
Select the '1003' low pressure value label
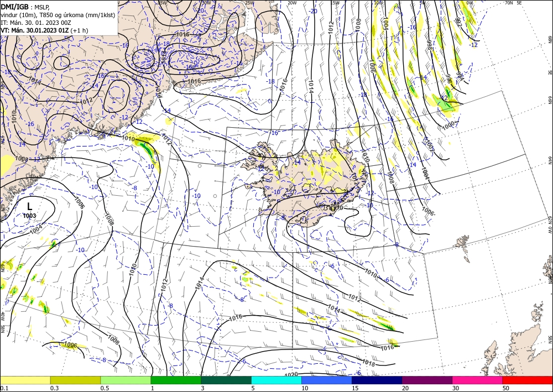click(x=30, y=216)
